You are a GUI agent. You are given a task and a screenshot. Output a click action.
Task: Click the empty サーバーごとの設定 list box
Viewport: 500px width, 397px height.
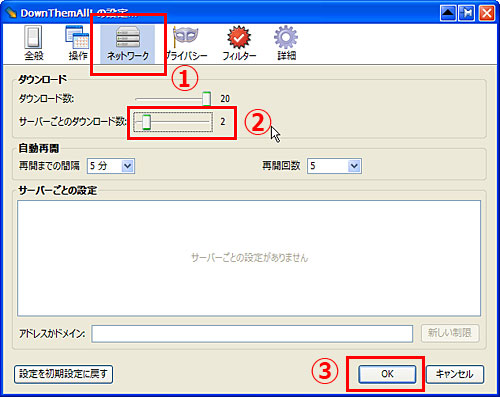pyautogui.click(x=249, y=258)
